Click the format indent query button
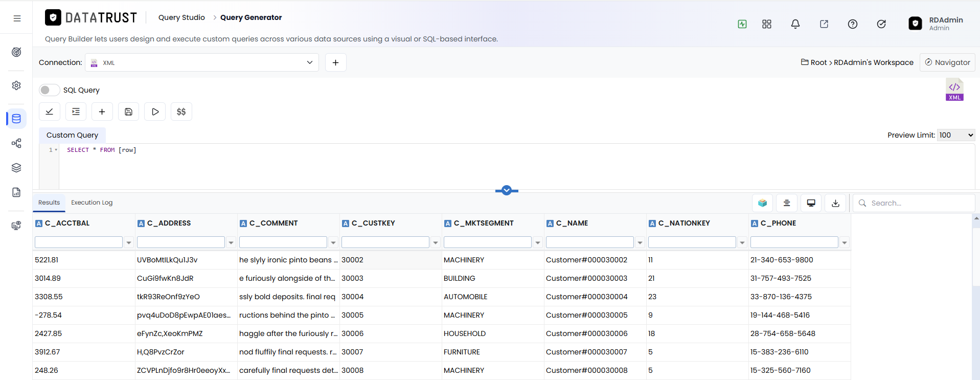This screenshot has width=980, height=380. 76,111
